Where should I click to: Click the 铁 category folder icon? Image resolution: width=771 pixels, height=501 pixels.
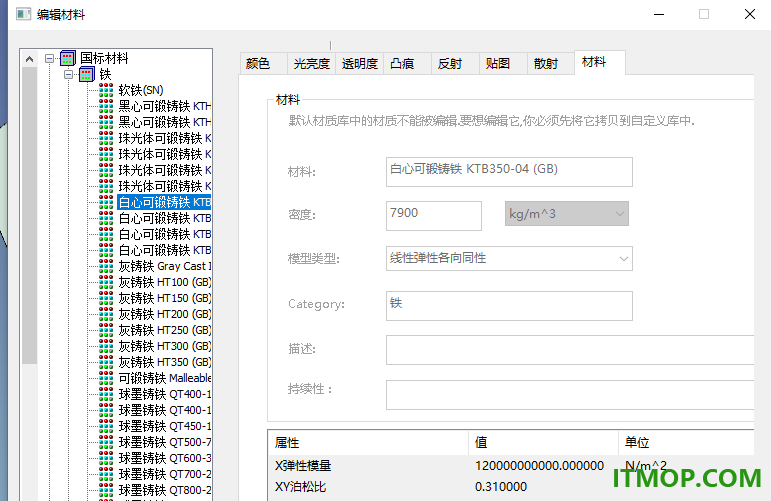pos(87,75)
